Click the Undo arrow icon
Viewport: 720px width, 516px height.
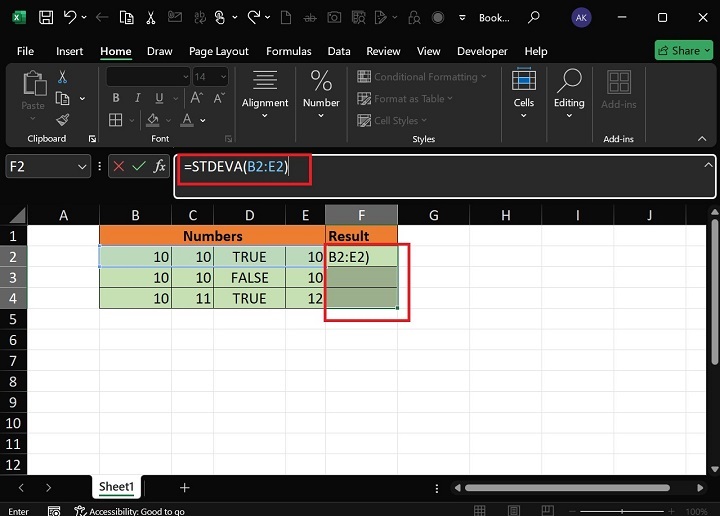click(x=70, y=17)
